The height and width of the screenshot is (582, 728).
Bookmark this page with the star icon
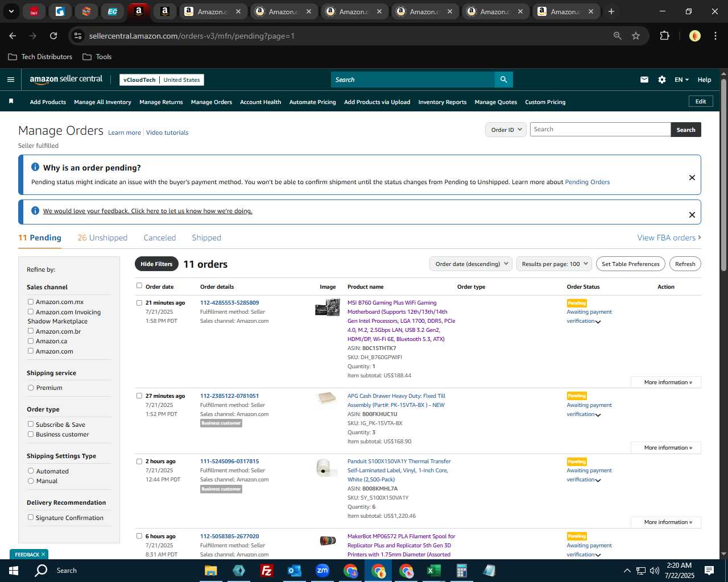[x=636, y=36]
